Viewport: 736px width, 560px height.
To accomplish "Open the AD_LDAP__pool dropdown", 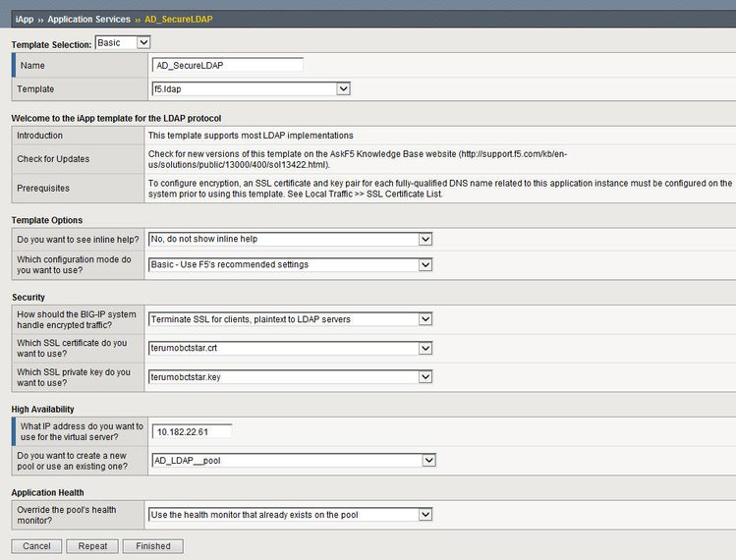I will (292, 460).
